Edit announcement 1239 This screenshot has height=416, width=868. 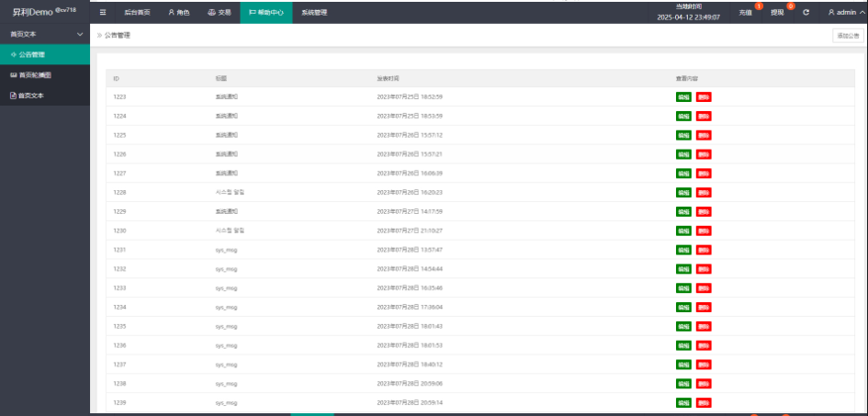(683, 402)
